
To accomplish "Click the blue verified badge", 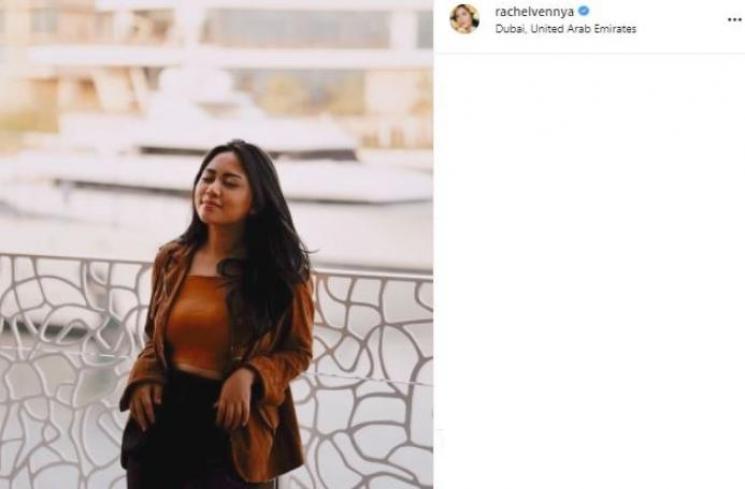I will (x=583, y=11).
